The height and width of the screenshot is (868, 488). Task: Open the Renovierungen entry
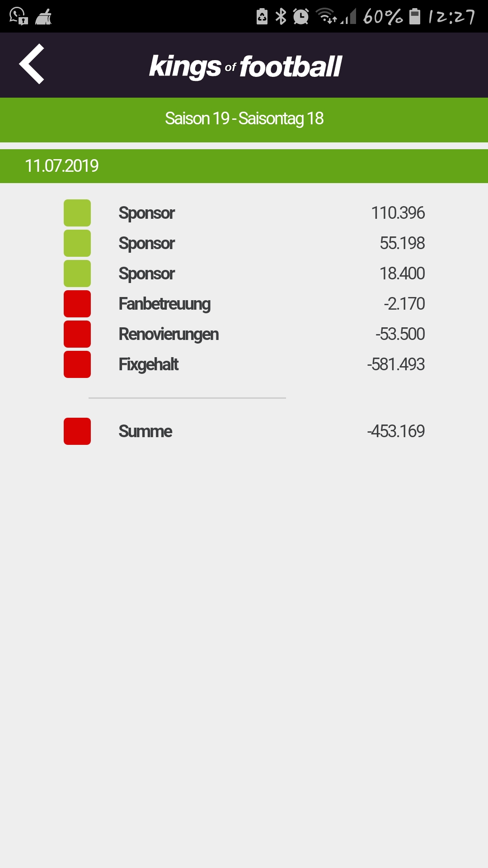point(244,334)
